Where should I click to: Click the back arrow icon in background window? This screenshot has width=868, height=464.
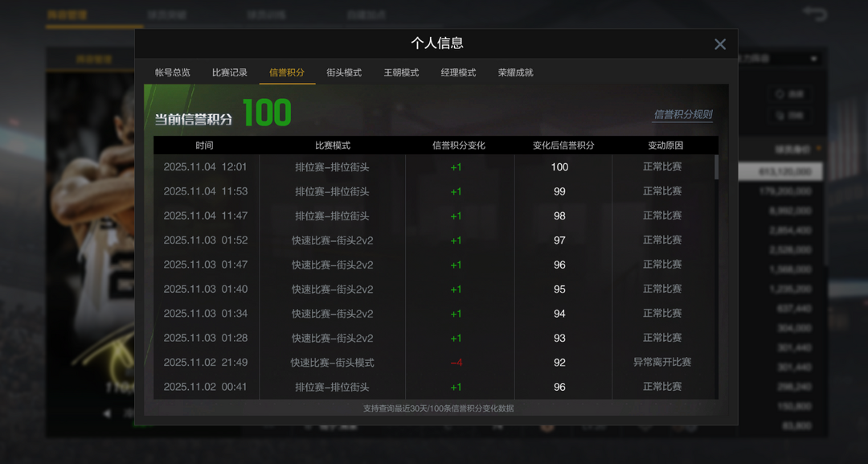(814, 14)
